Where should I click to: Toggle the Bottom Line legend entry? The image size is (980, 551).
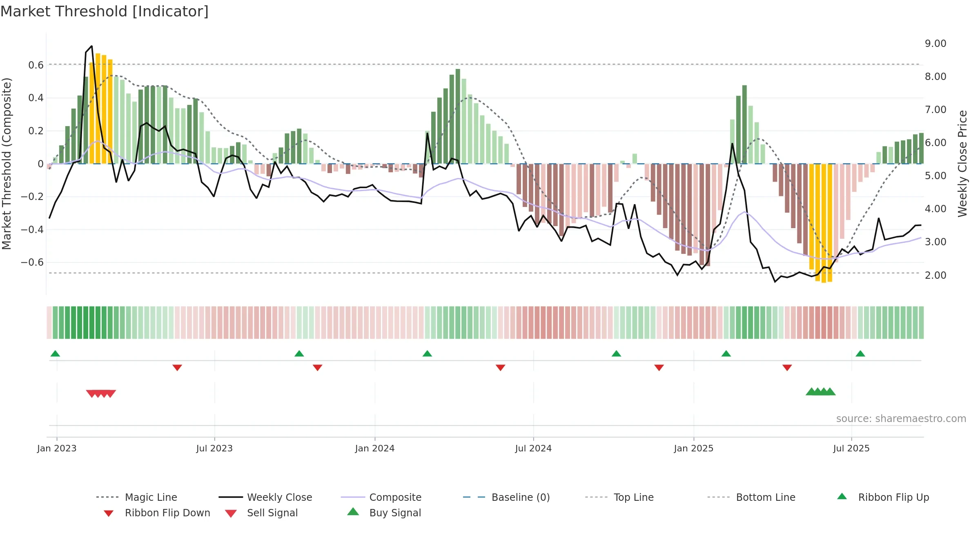coord(751,497)
